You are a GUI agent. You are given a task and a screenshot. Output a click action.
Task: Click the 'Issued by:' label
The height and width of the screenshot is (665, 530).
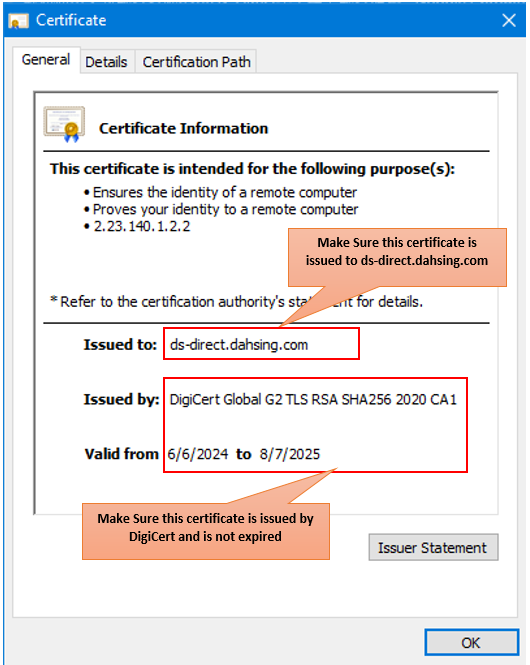pos(121,399)
